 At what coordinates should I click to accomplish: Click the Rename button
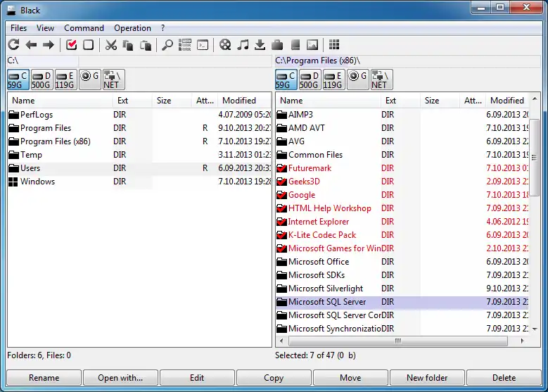coord(44,378)
